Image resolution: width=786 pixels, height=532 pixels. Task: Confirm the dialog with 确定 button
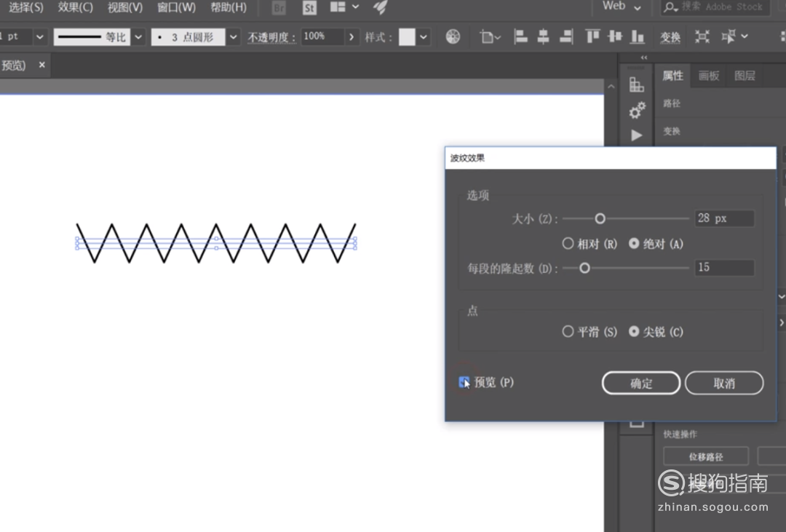[x=641, y=383]
